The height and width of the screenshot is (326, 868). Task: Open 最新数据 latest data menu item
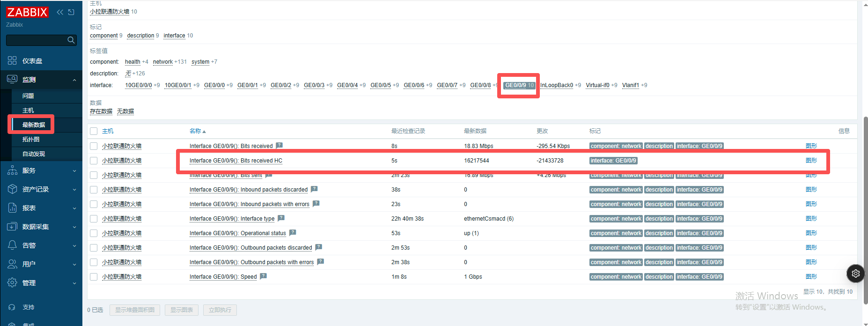coord(47,125)
